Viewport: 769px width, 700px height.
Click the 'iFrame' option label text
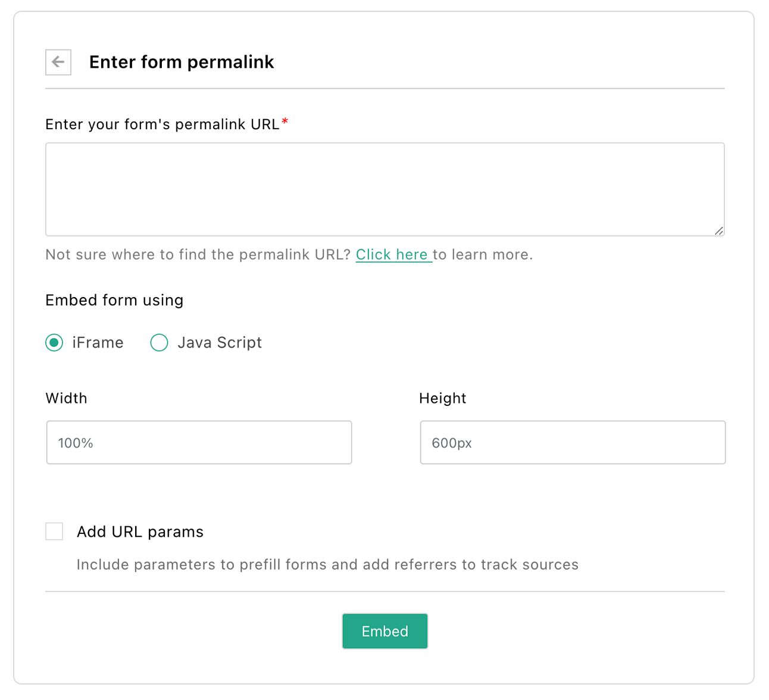click(98, 343)
